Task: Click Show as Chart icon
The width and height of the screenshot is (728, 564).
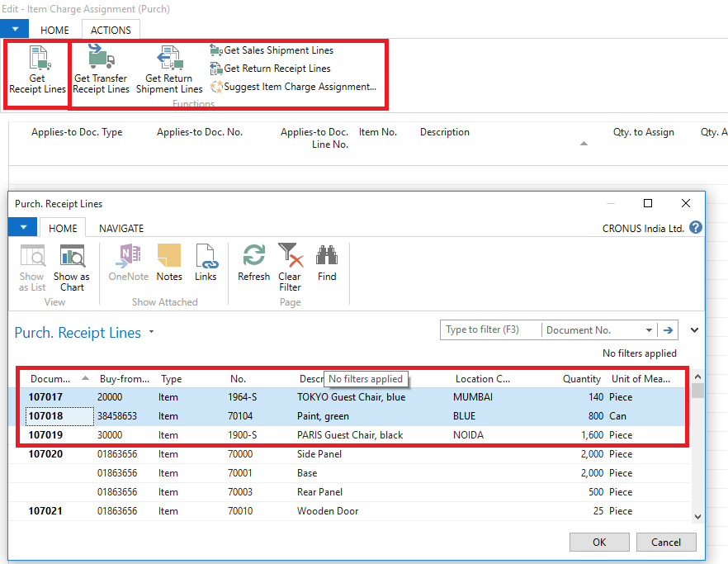Action: 73,255
